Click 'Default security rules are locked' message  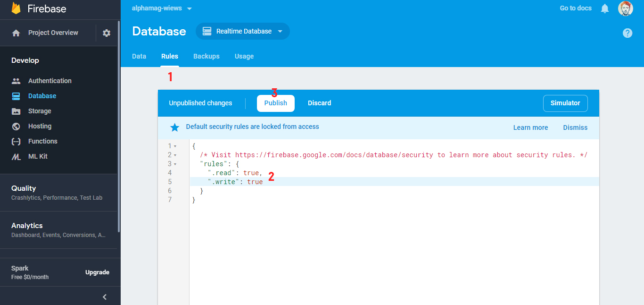[x=252, y=127]
